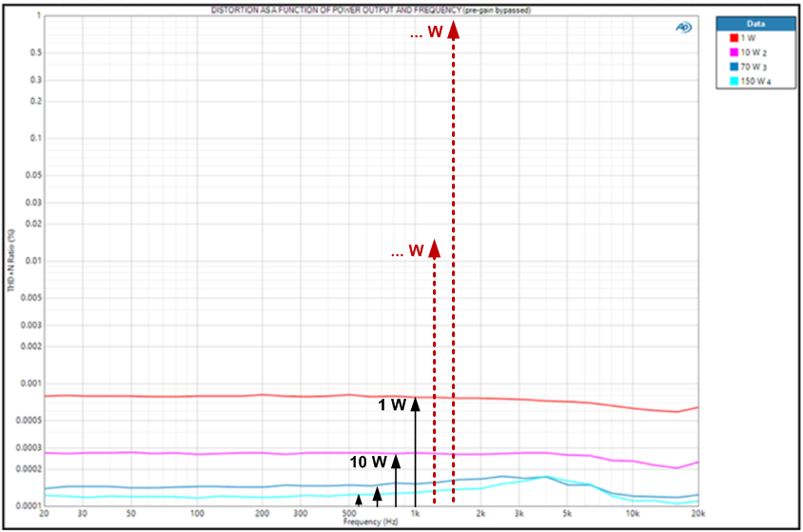Click the black '1 W' annotation text

coord(392,405)
